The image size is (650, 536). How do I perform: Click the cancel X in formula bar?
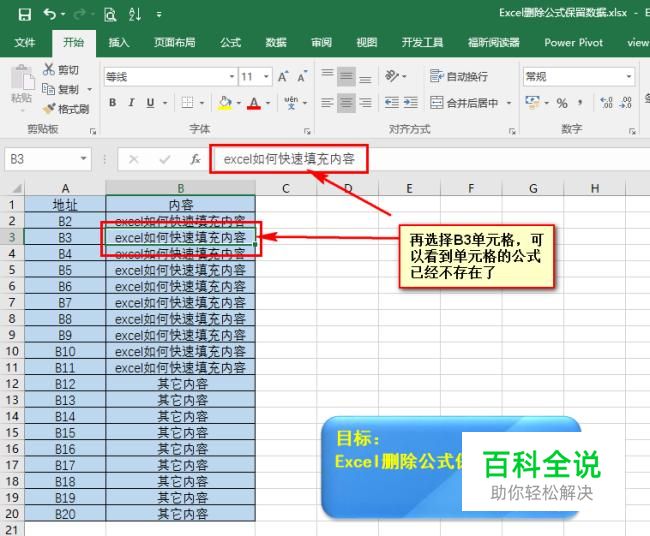[x=133, y=159]
